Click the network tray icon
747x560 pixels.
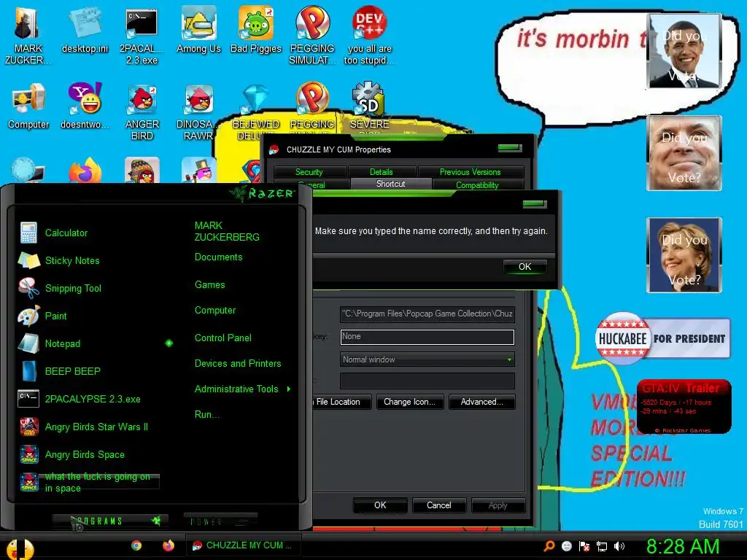click(602, 546)
